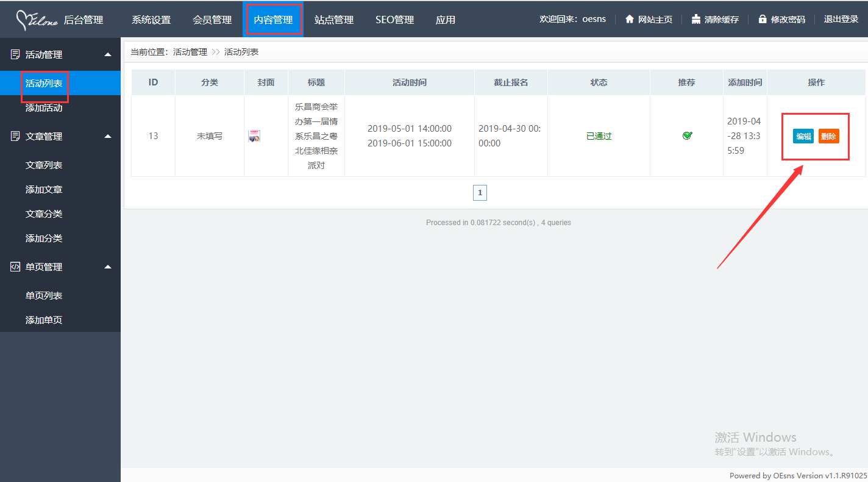Viewport: 868px width, 482px height.
Task: Click the 标题 column header
Action: tap(316, 82)
